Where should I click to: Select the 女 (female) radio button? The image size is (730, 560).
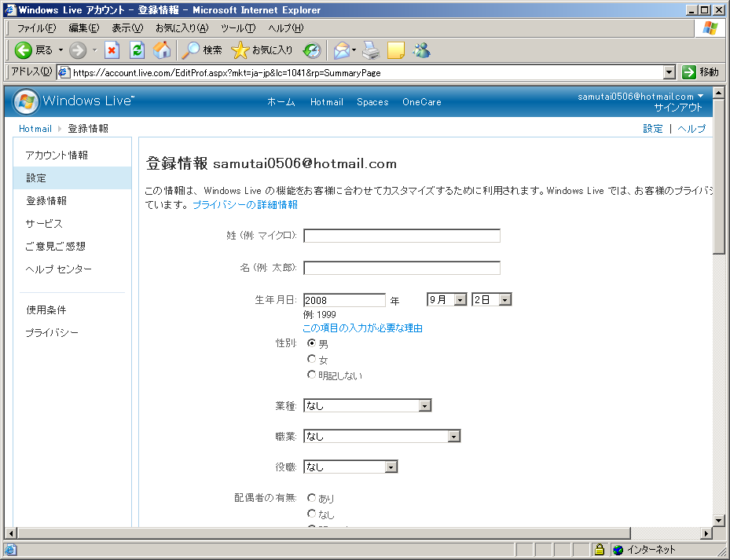click(311, 359)
